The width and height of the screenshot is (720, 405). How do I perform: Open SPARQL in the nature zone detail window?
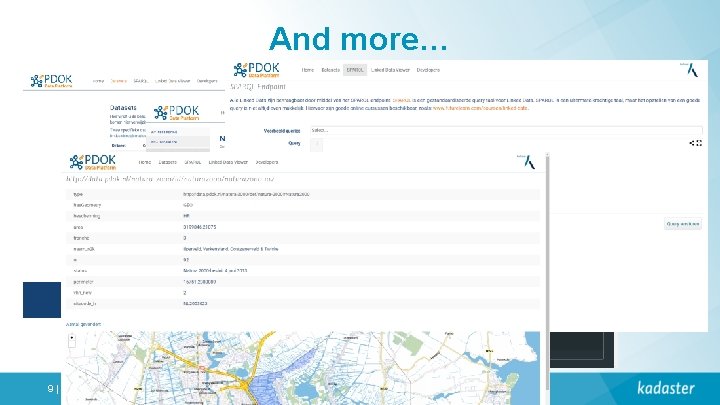(193, 162)
